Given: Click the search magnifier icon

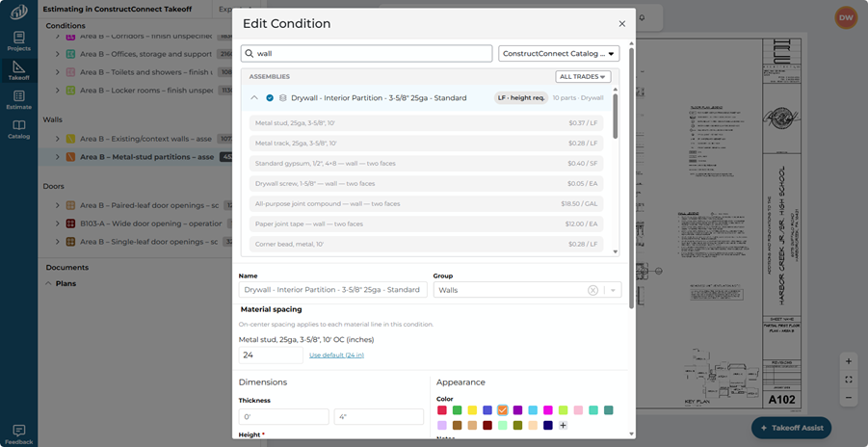Looking at the screenshot, I should coord(250,54).
